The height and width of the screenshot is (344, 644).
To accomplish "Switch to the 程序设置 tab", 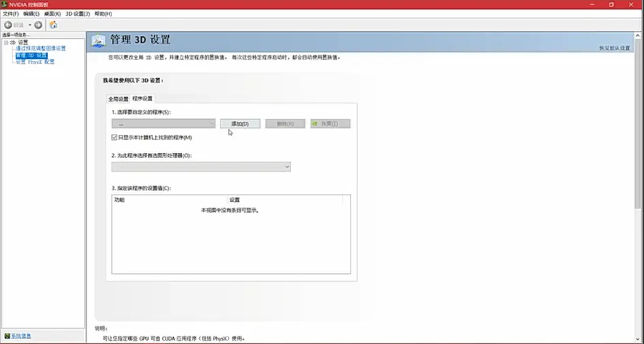I will coord(142,98).
